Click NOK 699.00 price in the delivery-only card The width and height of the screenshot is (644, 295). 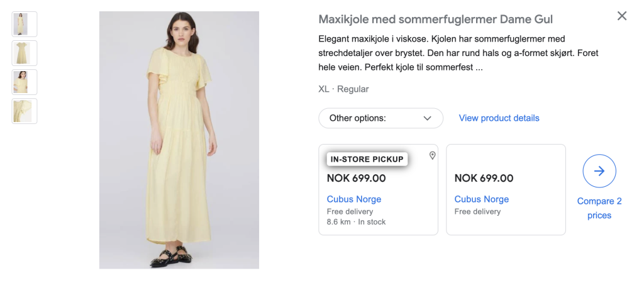point(484,178)
